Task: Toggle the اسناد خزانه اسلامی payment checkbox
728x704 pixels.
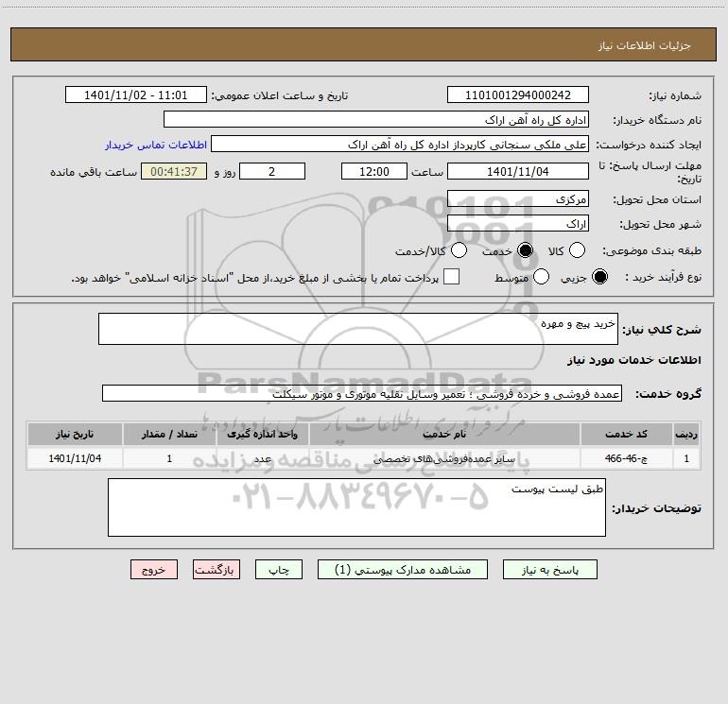Action: point(451,277)
